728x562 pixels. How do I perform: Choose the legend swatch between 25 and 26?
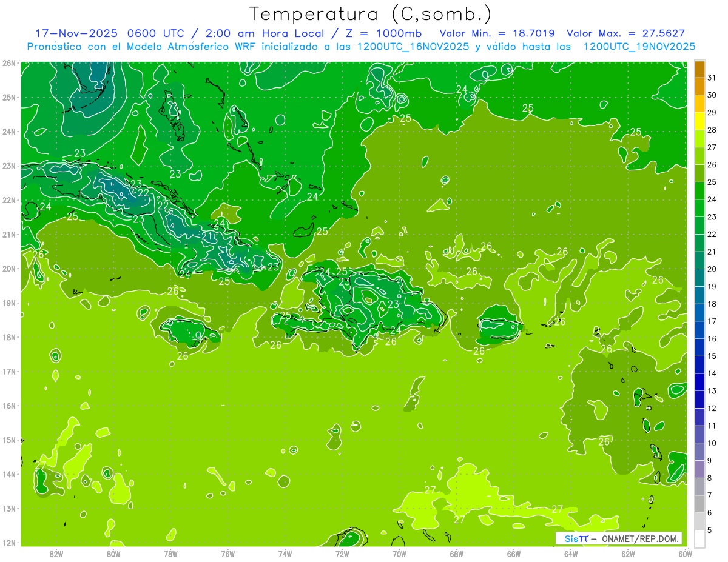699,173
